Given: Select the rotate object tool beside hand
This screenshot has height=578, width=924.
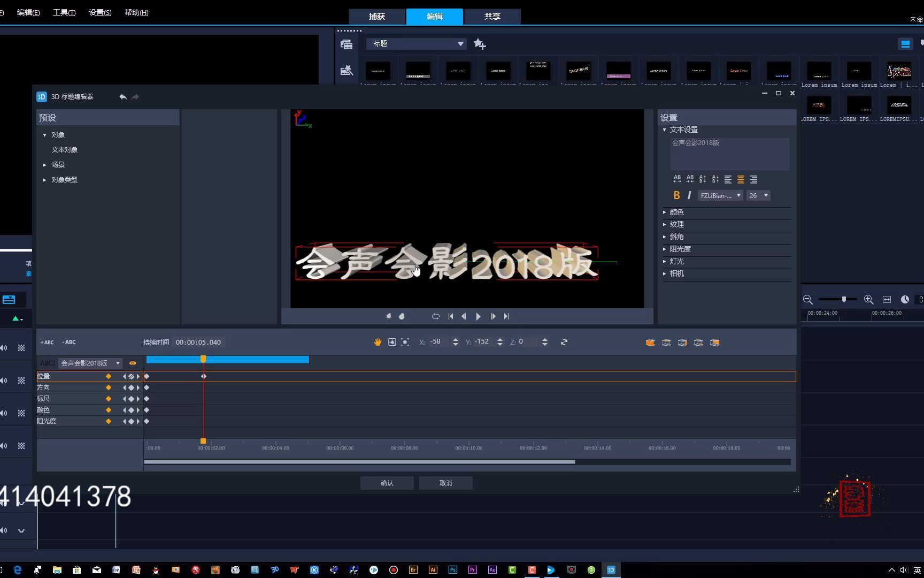Looking at the screenshot, I should point(392,342).
